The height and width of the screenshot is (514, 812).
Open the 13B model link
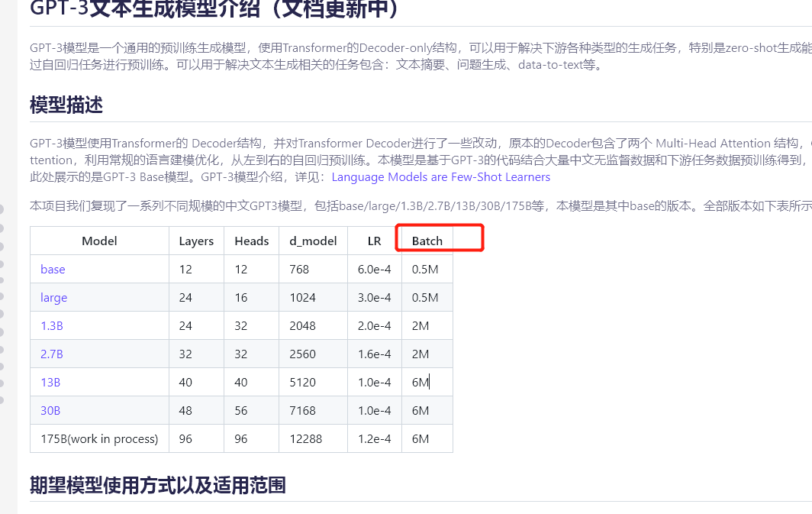point(50,383)
